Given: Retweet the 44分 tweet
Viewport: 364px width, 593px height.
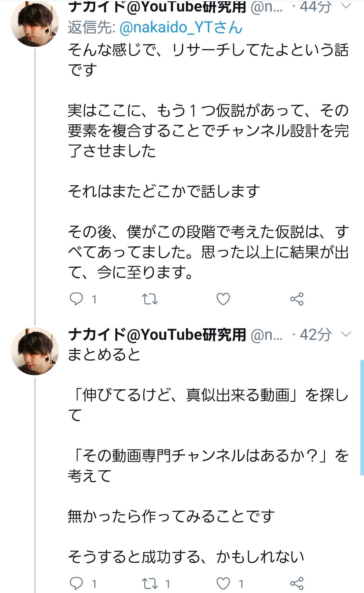Looking at the screenshot, I should coord(150,299).
